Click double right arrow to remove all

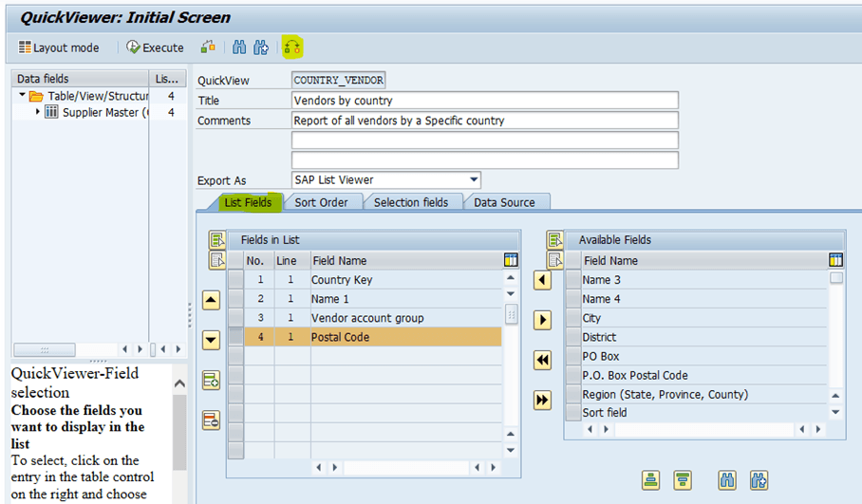click(x=543, y=401)
